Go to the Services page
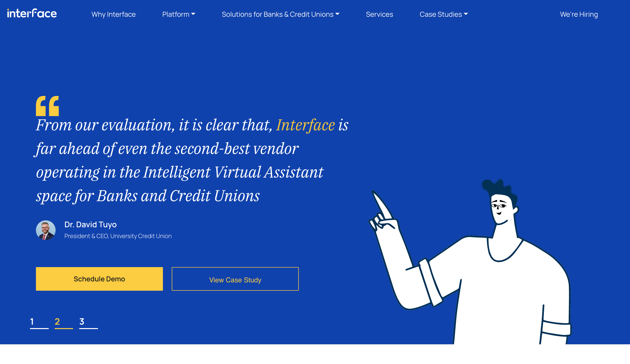Screen dimensions: 630x364 click(x=379, y=14)
